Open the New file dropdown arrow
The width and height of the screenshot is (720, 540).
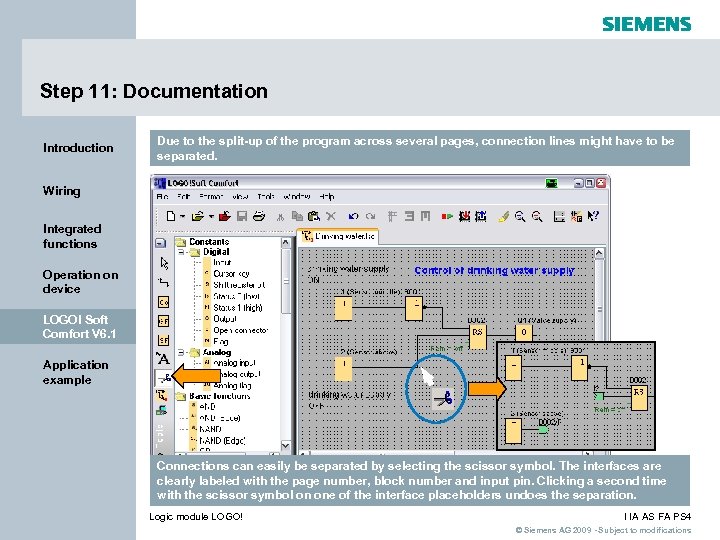pos(182,216)
